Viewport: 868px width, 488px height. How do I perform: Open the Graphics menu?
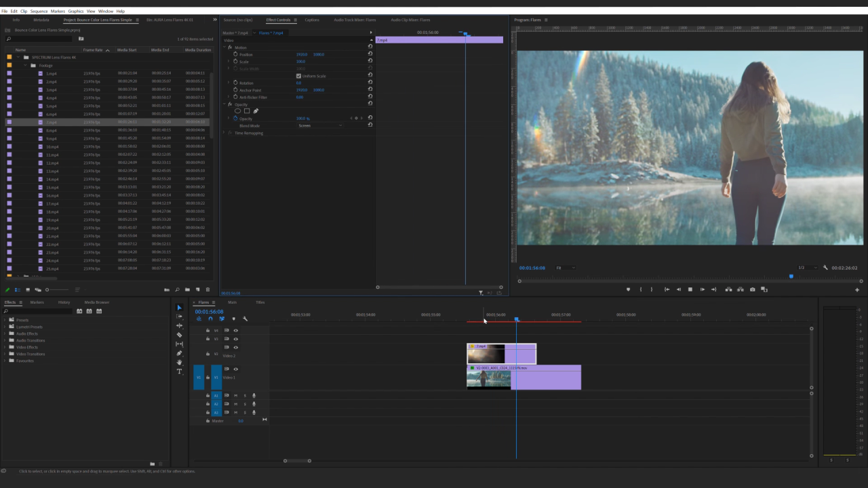pyautogui.click(x=75, y=11)
